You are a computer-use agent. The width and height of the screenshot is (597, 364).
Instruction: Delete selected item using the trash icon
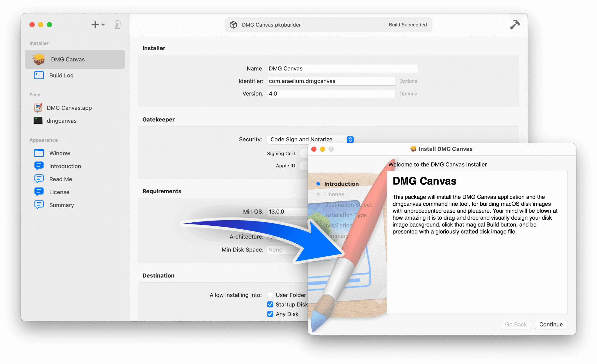[118, 24]
